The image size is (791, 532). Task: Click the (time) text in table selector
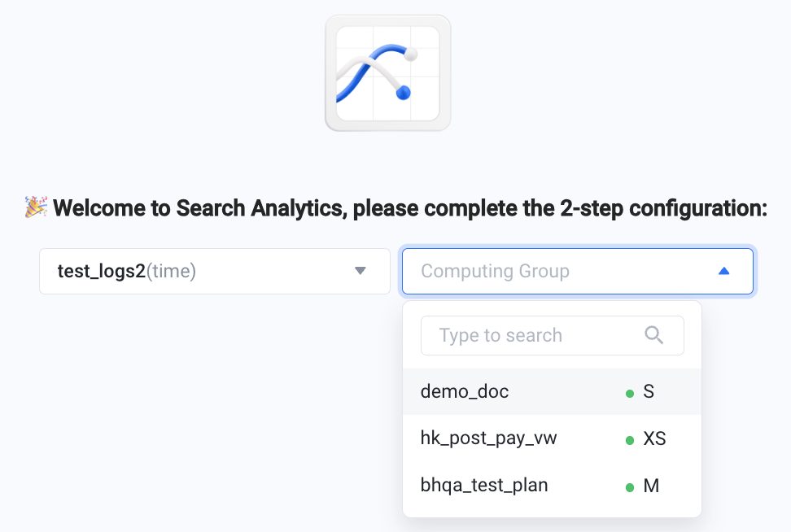[x=171, y=272]
